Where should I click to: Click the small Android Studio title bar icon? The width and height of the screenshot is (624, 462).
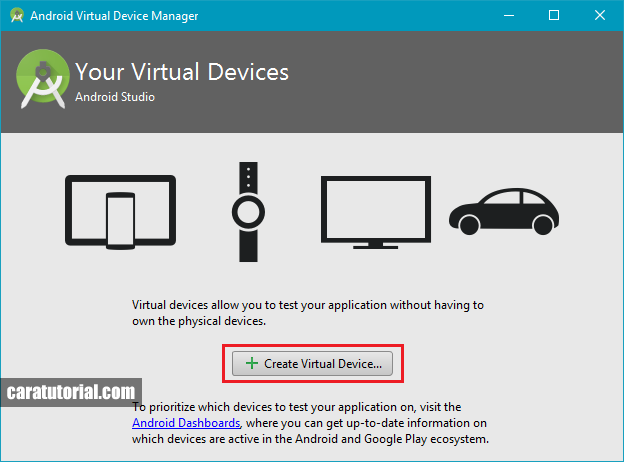(x=17, y=16)
